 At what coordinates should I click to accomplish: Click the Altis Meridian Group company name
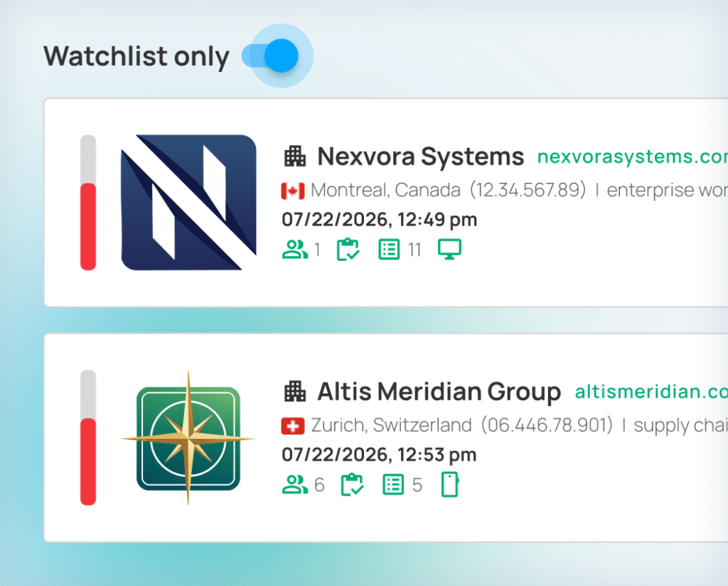(439, 391)
